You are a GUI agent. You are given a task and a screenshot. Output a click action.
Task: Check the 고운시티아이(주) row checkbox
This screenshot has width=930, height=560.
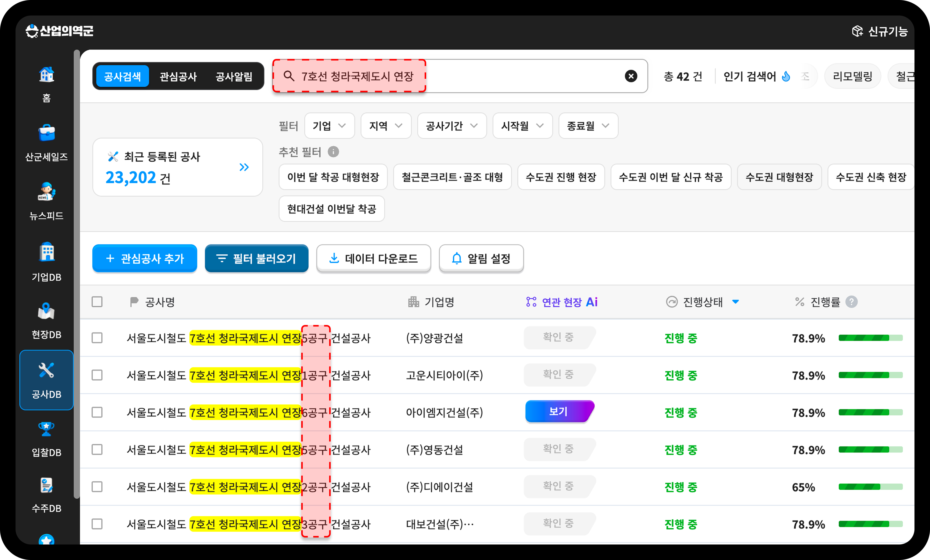(x=97, y=375)
